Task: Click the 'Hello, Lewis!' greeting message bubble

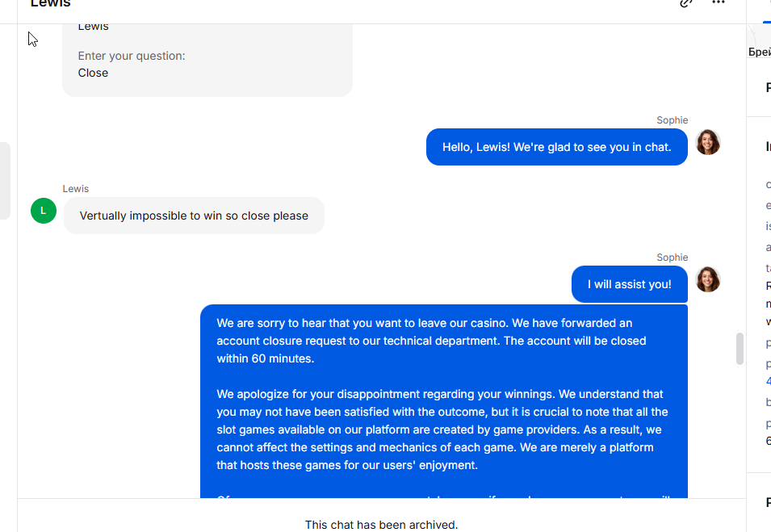Action: (556, 147)
